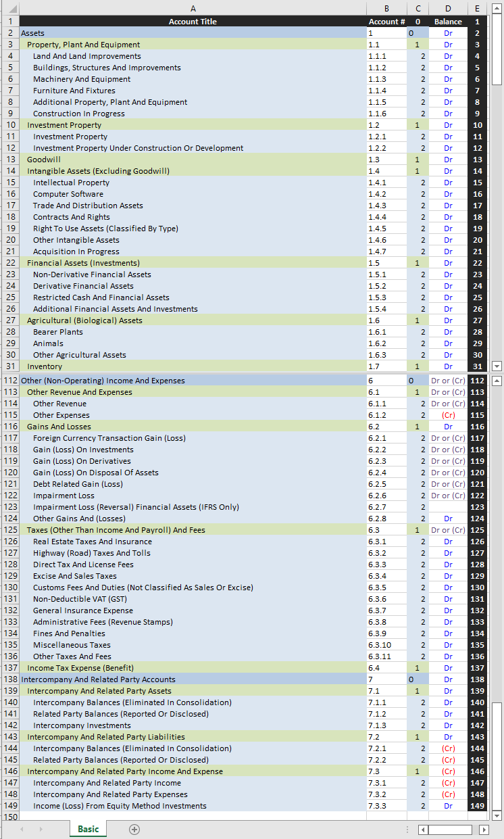Select Income (Loss) From Equity Method Investments

[x=193, y=806]
